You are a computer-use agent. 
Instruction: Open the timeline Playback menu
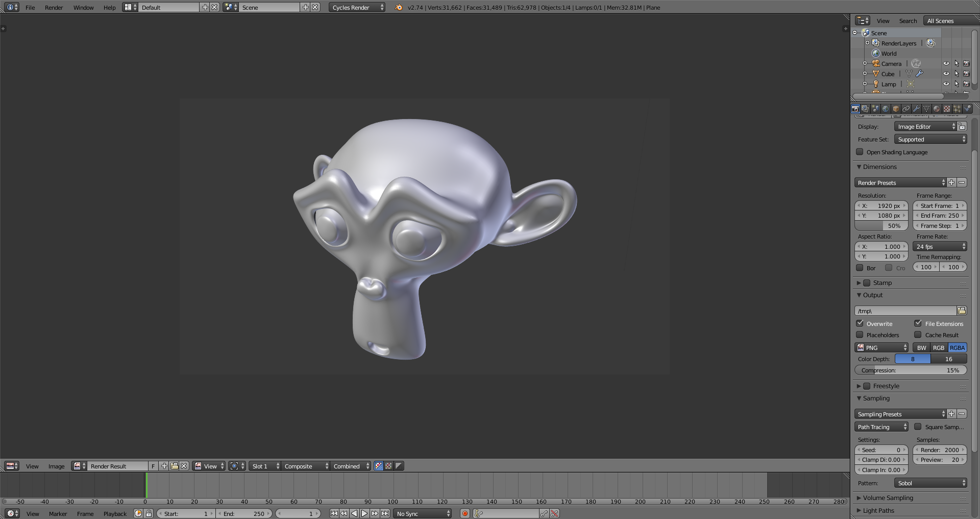pyautogui.click(x=115, y=513)
